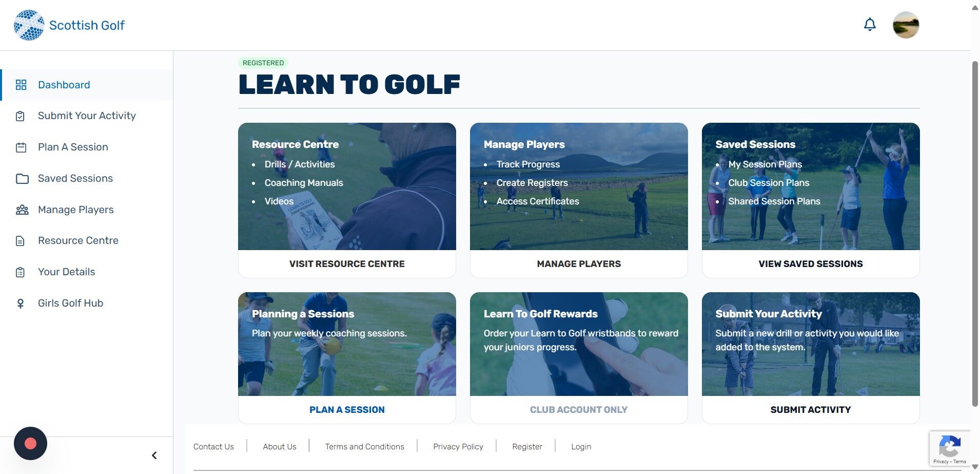Open Resource Centre in the sidebar
Viewport: 980px width, 474px height.
[78, 240]
